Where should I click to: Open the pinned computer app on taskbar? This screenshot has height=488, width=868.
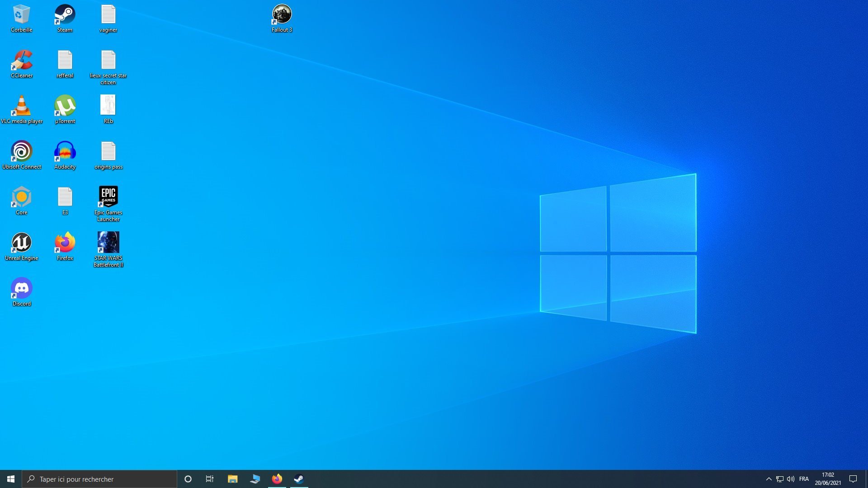click(x=255, y=479)
